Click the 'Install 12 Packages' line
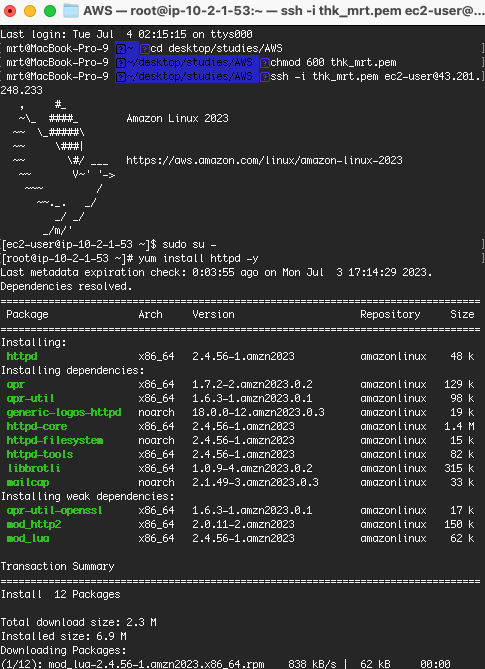 pos(61,594)
